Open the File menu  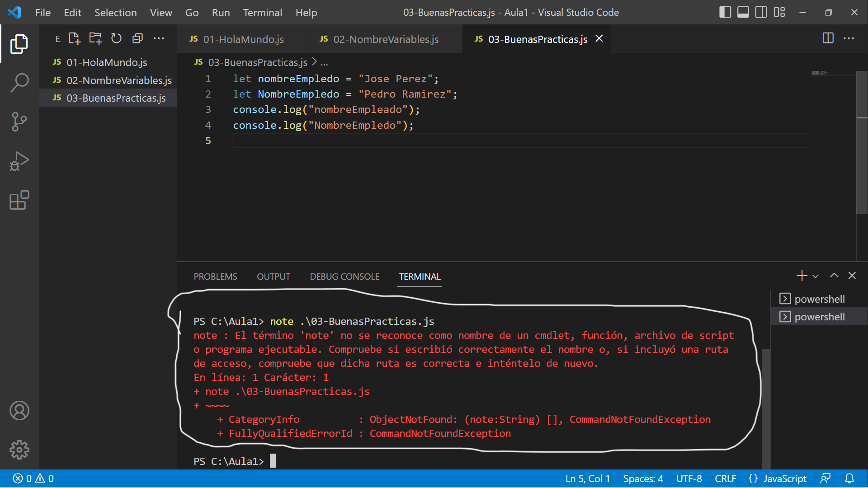pos(43,13)
